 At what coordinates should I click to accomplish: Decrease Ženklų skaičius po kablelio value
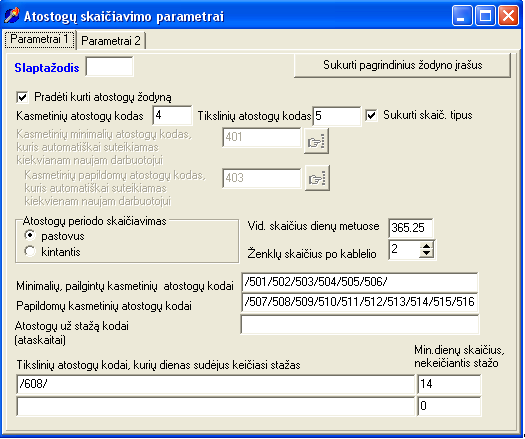[426, 254]
